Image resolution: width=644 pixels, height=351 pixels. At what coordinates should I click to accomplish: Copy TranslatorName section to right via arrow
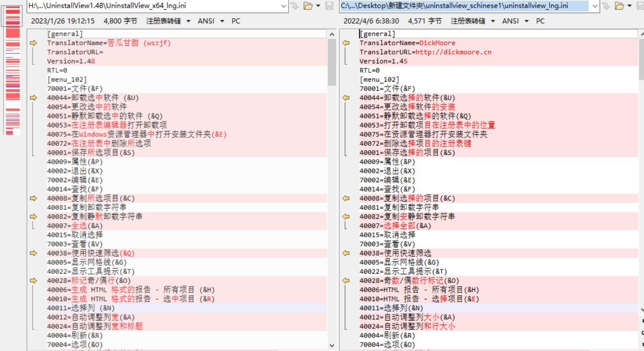point(33,43)
